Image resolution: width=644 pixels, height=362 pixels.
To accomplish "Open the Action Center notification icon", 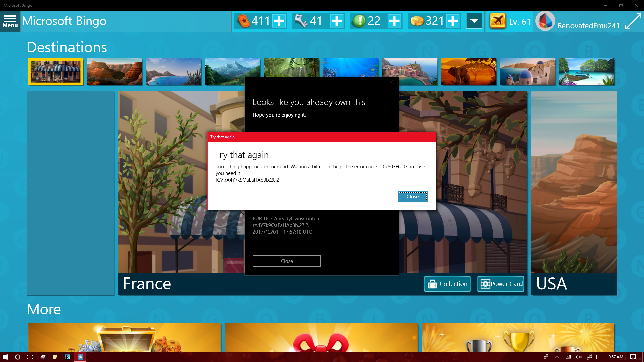I will pos(633,357).
